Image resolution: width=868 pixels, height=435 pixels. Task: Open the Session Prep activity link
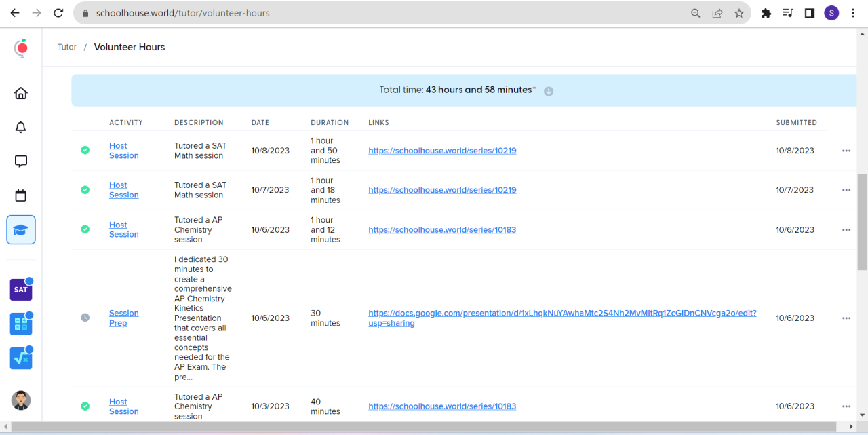pyautogui.click(x=123, y=318)
